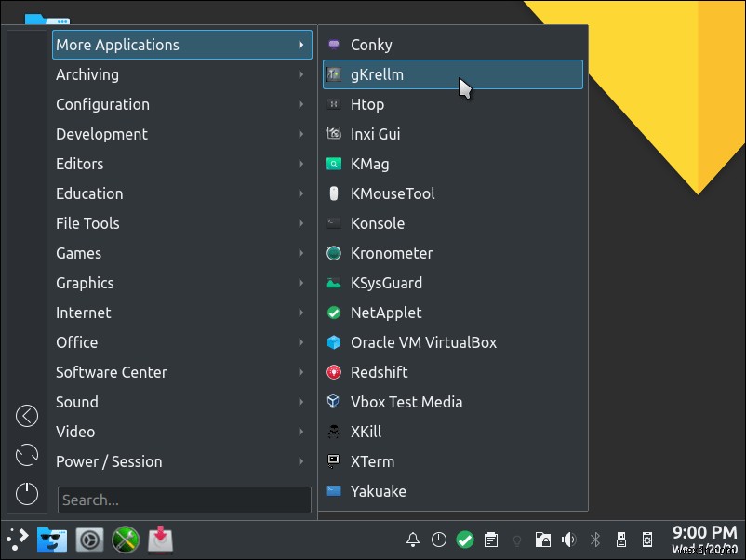The width and height of the screenshot is (746, 560).
Task: Launch the Htop system monitor
Action: (367, 104)
